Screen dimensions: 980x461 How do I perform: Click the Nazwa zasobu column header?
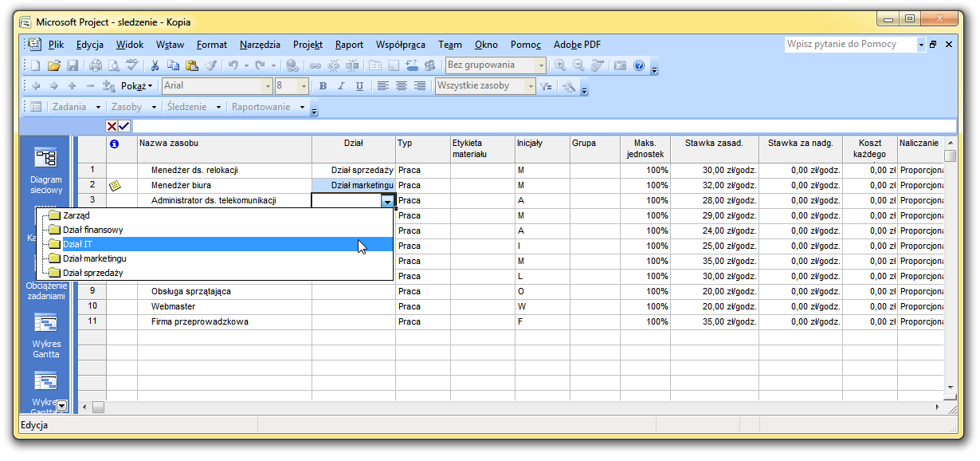click(x=225, y=148)
